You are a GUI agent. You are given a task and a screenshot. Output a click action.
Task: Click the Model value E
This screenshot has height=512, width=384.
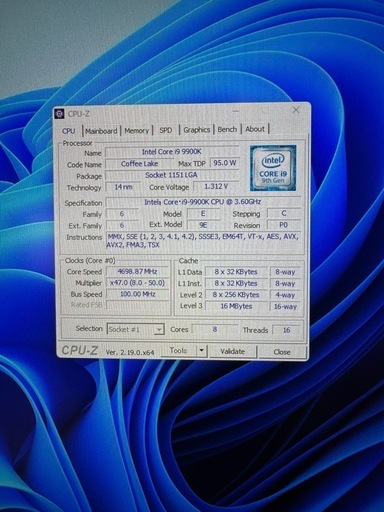coord(203,214)
